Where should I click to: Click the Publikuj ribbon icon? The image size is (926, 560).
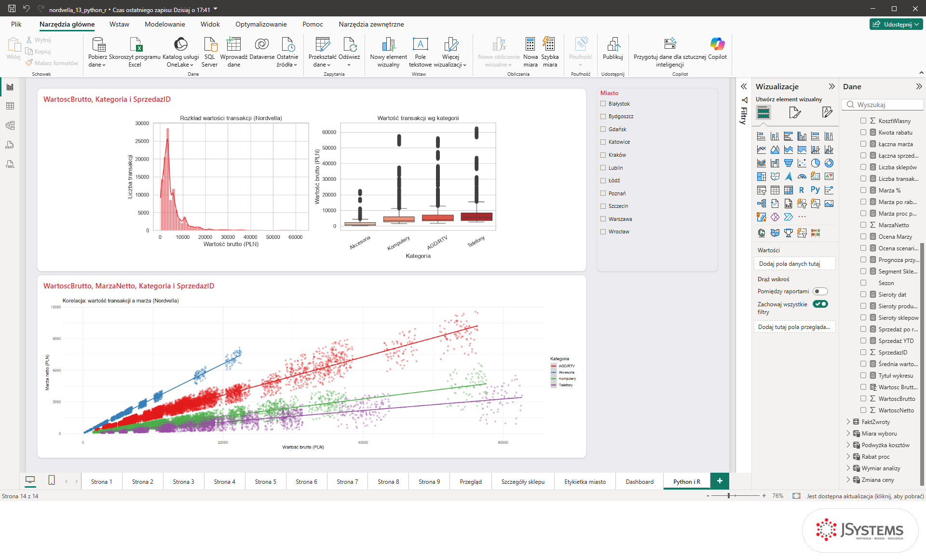(613, 48)
